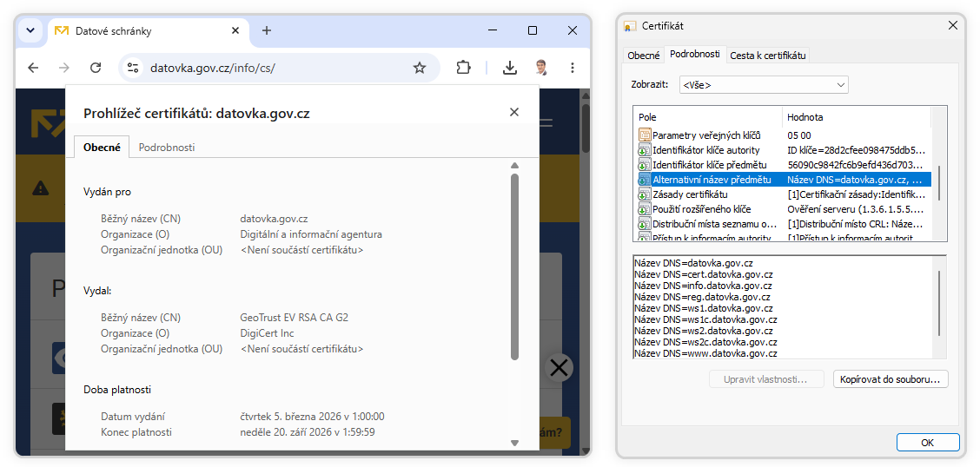Select Podrobnosti tab in Certifikát window

[x=695, y=55]
